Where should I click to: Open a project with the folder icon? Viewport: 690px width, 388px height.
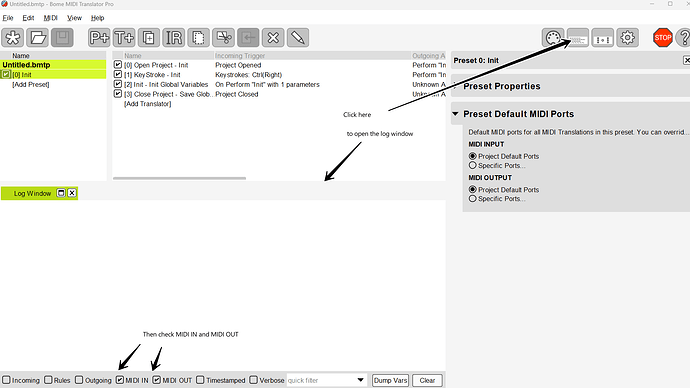click(37, 38)
